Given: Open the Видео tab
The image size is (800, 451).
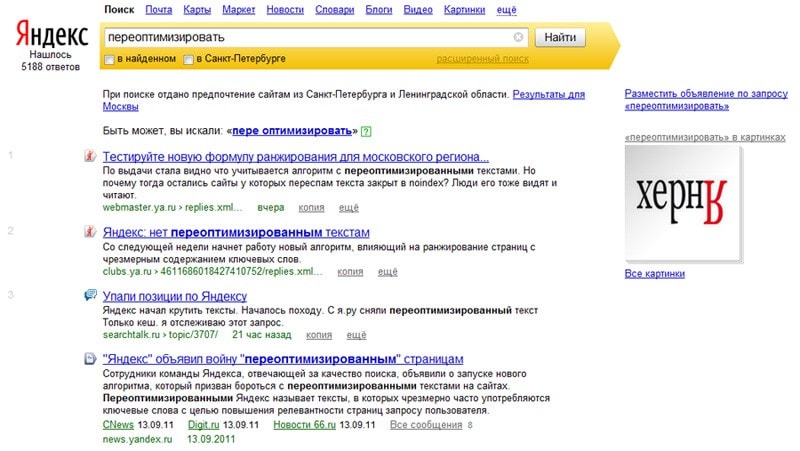Looking at the screenshot, I should (418, 10).
